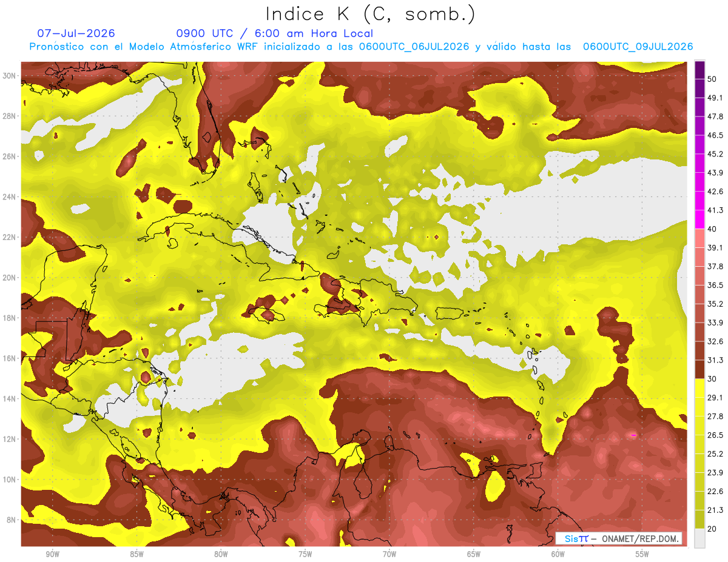Click the '55W' longitude label

[642, 554]
